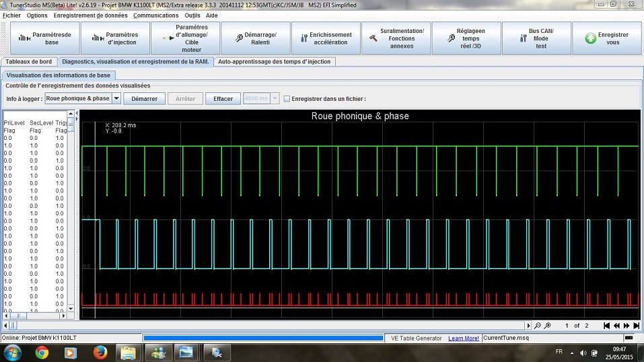This screenshot has width=644, height=362.
Task: Open Bus CAN/Mode test panel
Action: pyautogui.click(x=536, y=38)
